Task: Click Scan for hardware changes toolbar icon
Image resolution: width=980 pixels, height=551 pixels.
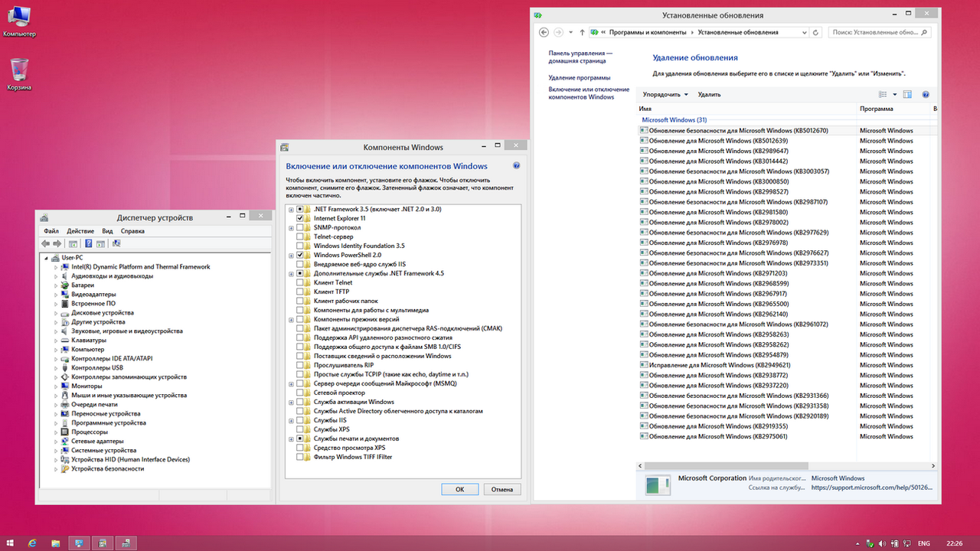Action: (x=116, y=243)
